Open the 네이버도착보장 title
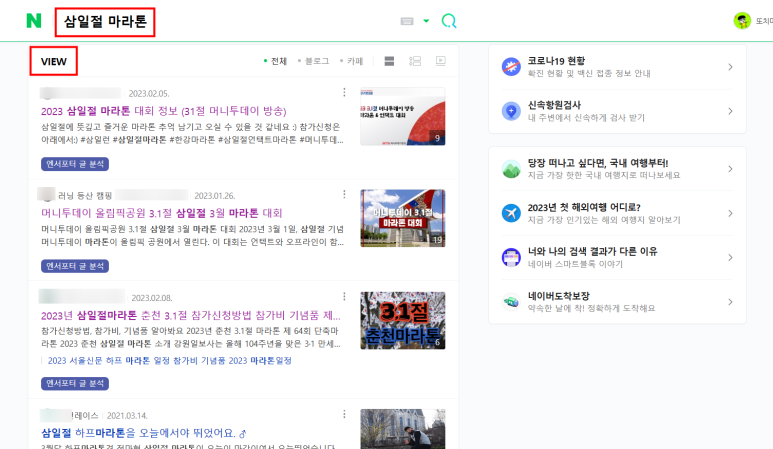 (x=559, y=296)
